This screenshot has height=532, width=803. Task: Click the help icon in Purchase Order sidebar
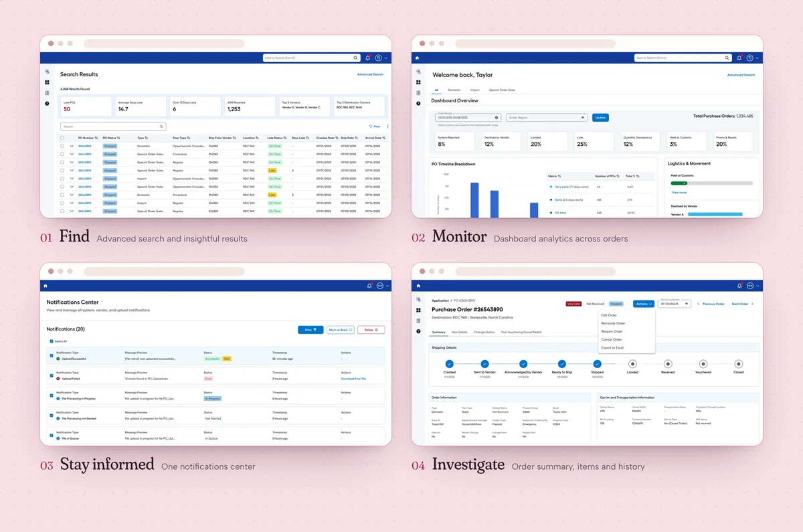tap(418, 331)
